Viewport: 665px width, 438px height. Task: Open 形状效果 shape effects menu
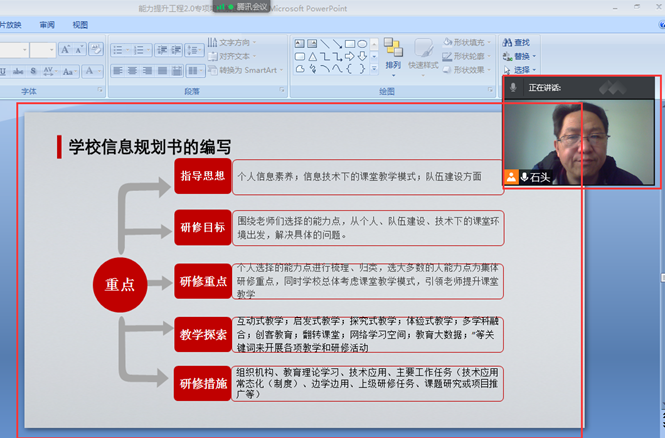click(x=467, y=70)
